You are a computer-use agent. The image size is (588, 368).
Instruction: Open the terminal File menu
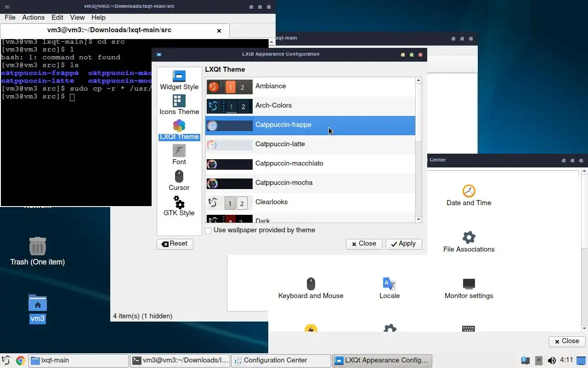coord(10,17)
